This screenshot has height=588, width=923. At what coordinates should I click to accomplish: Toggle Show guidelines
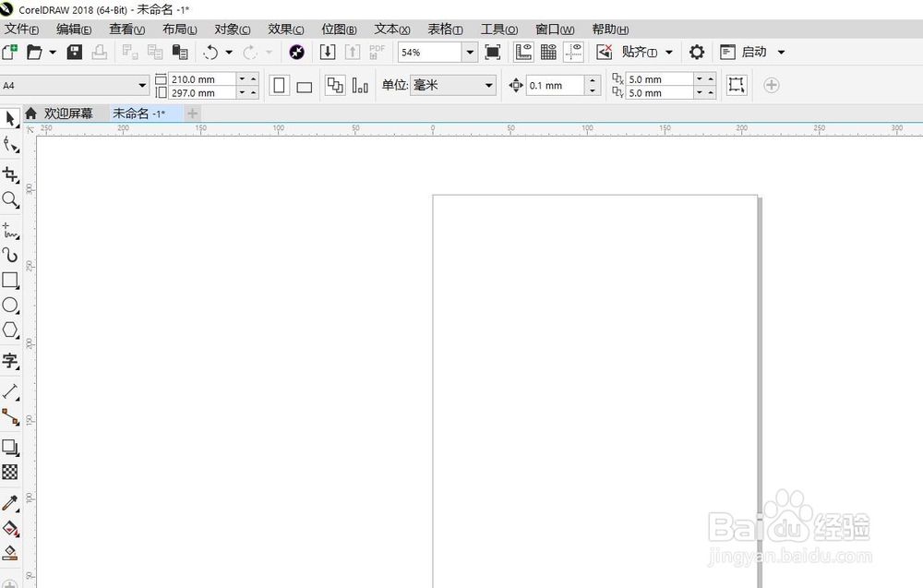573,52
